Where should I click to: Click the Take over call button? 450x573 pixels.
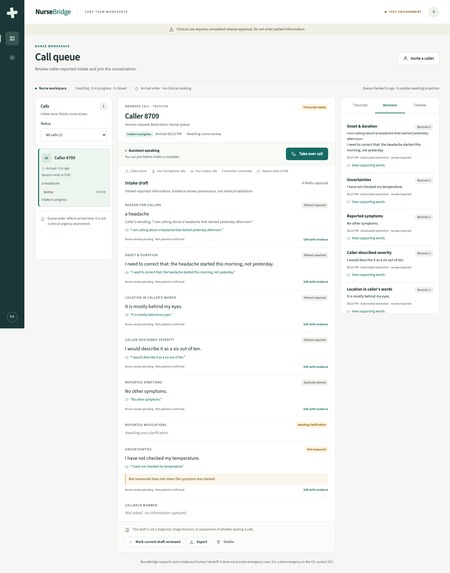(x=307, y=154)
